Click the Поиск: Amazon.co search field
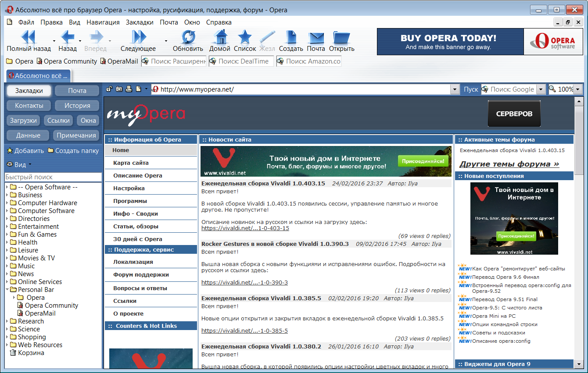 point(309,61)
